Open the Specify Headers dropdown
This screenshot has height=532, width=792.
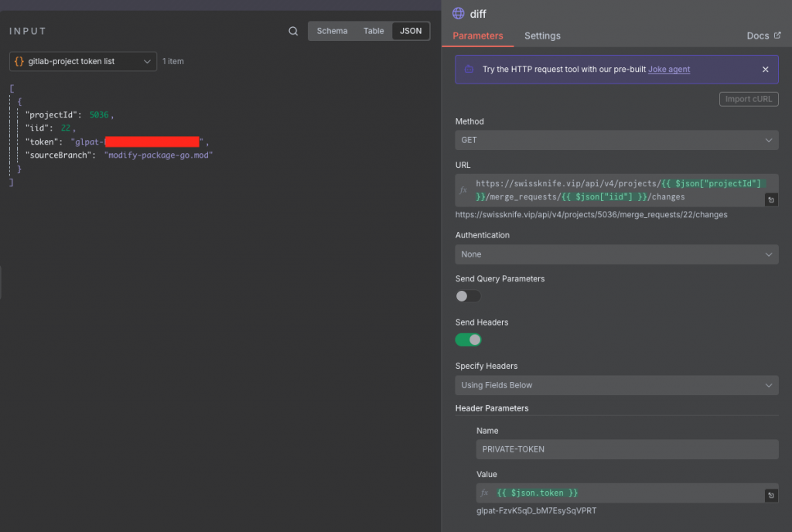click(616, 385)
